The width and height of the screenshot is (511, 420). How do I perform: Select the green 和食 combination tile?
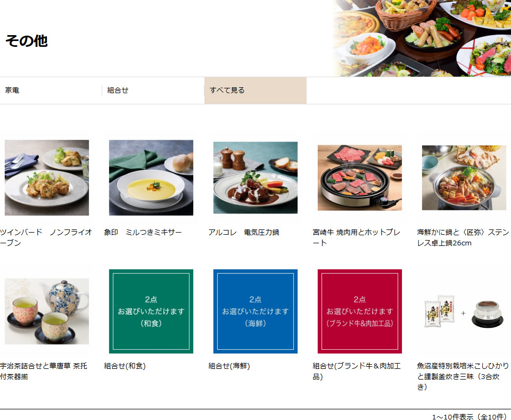(151, 311)
